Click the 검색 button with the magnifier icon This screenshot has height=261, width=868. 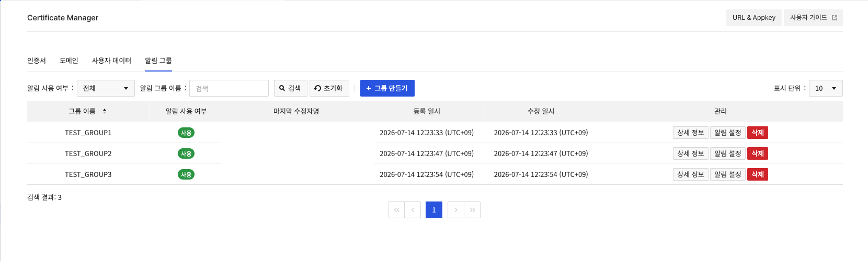[x=290, y=88]
